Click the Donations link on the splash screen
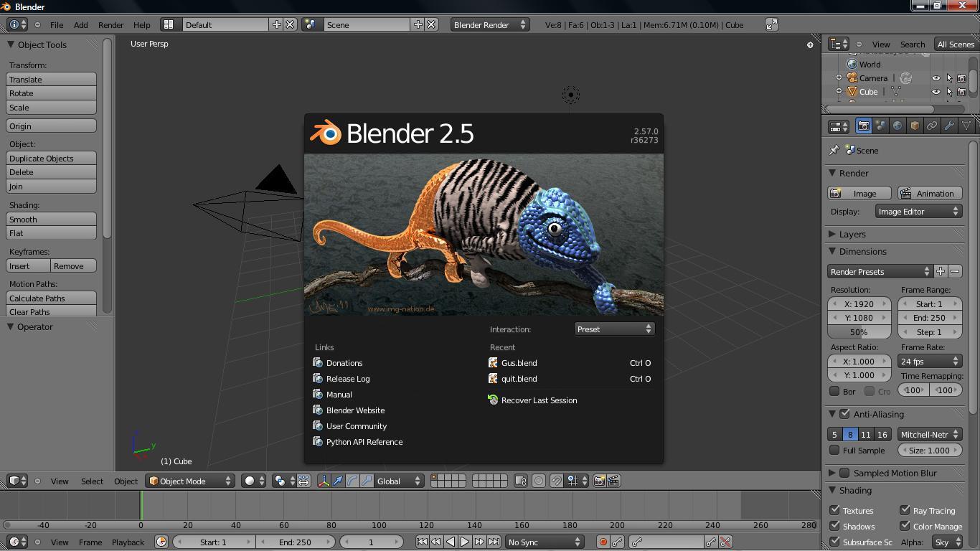980x551 pixels. click(x=343, y=363)
